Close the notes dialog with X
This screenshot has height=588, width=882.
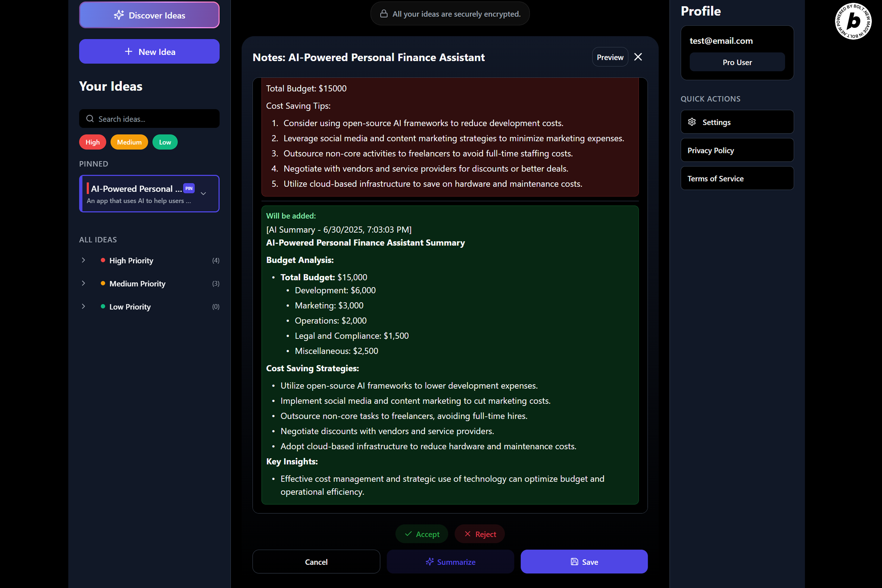coord(638,57)
